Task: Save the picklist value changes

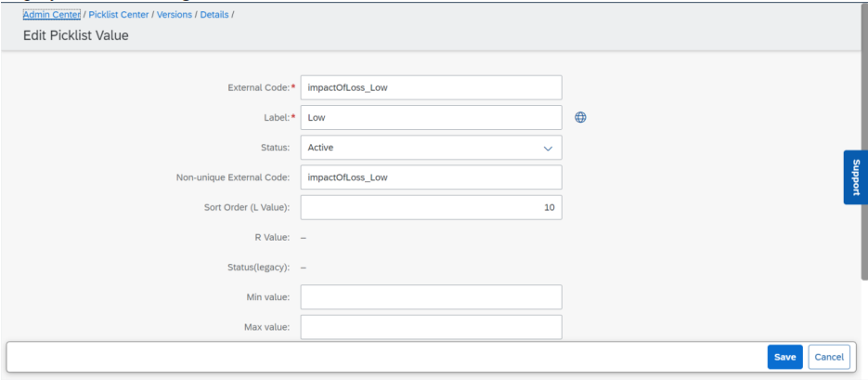Action: [785, 358]
